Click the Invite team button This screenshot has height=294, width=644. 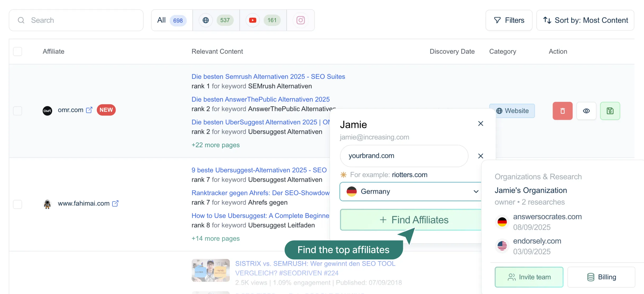tap(529, 277)
